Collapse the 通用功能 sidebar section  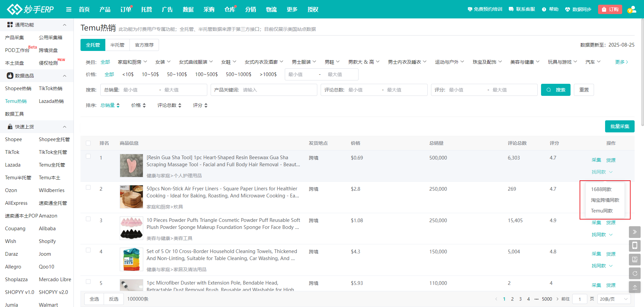(65, 25)
